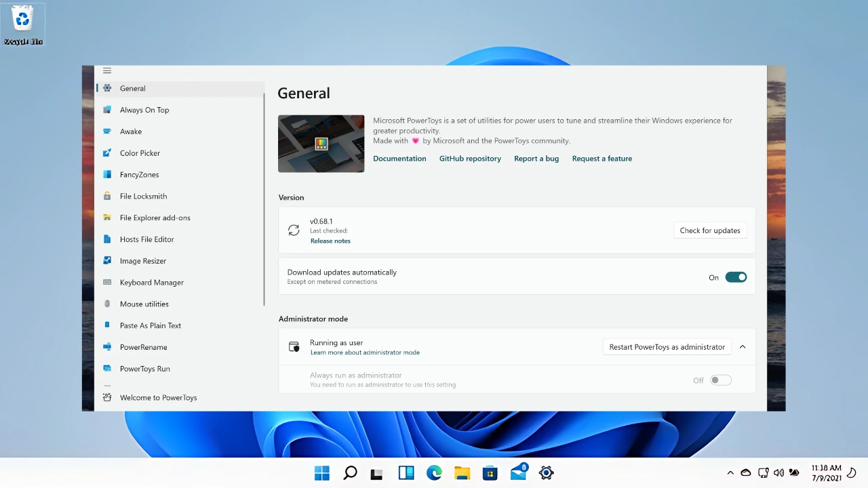The height and width of the screenshot is (488, 868).
Task: Click the Paste As Plain Text icon
Action: [107, 325]
